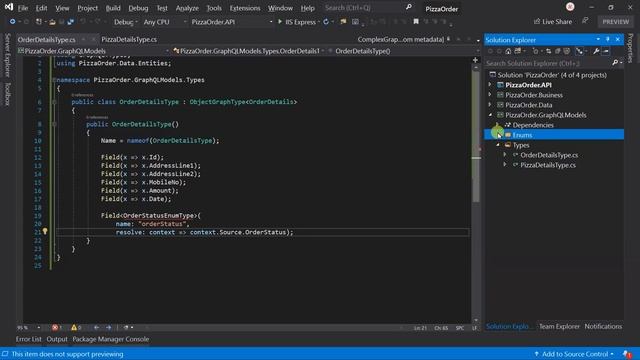Click the Collapse All icon in Solution Explorer
Screen dimensions: 640x360
coord(558,51)
